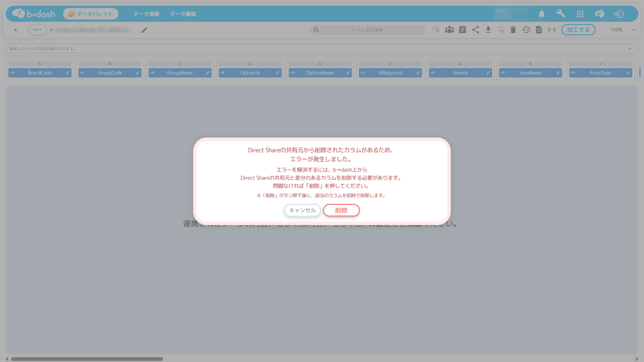Viewport: 644px width, 362px height.
Task: Click the greyed sync icon
Action: click(x=501, y=30)
